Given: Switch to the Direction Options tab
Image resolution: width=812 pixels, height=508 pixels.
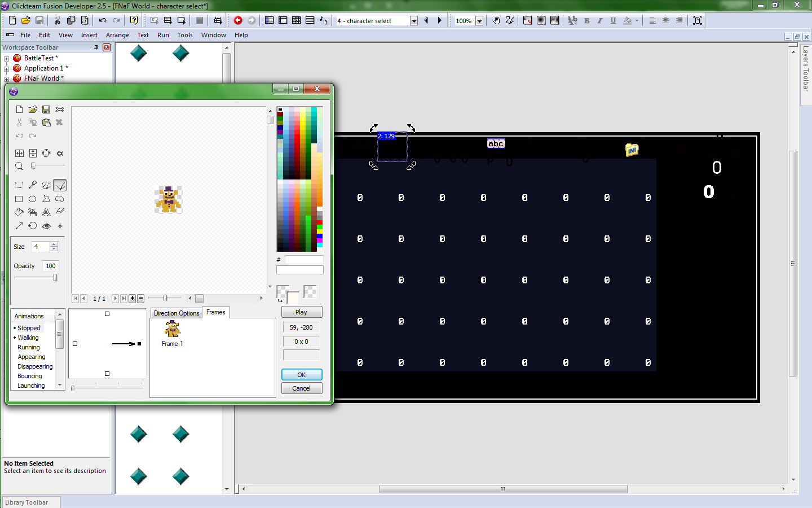Looking at the screenshot, I should click(176, 313).
